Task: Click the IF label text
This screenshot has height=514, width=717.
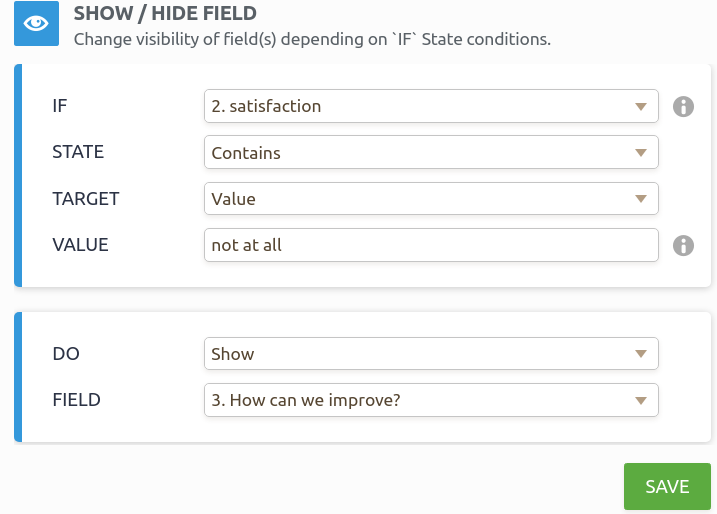Action: tap(60, 106)
